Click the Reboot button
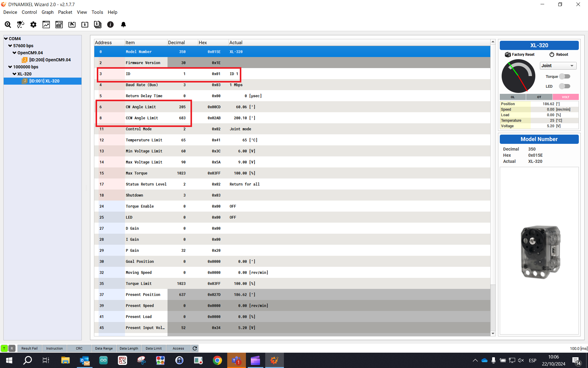 (559, 55)
